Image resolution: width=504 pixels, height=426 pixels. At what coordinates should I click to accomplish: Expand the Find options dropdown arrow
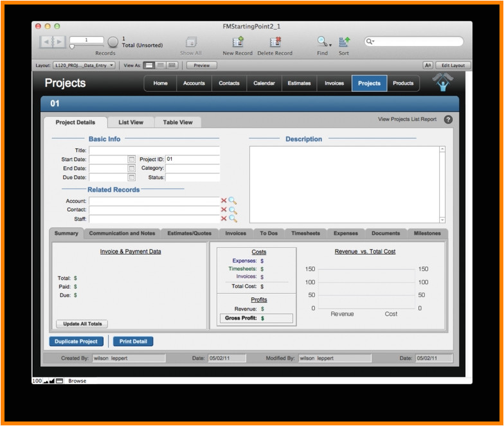point(330,45)
